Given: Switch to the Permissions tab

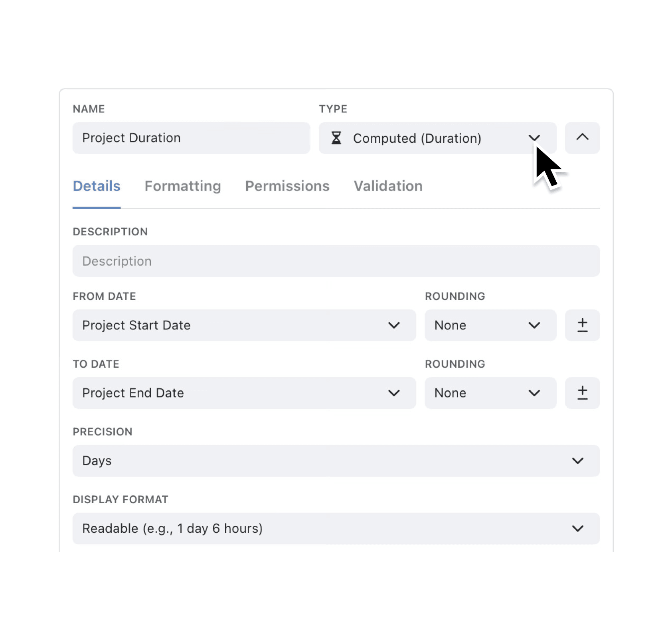Looking at the screenshot, I should tap(287, 186).
